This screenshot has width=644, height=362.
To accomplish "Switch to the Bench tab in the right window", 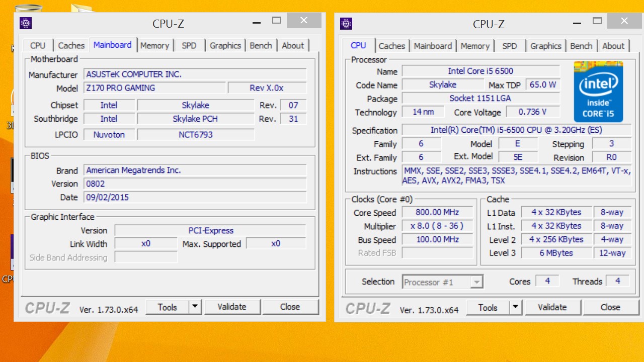I will [x=581, y=46].
